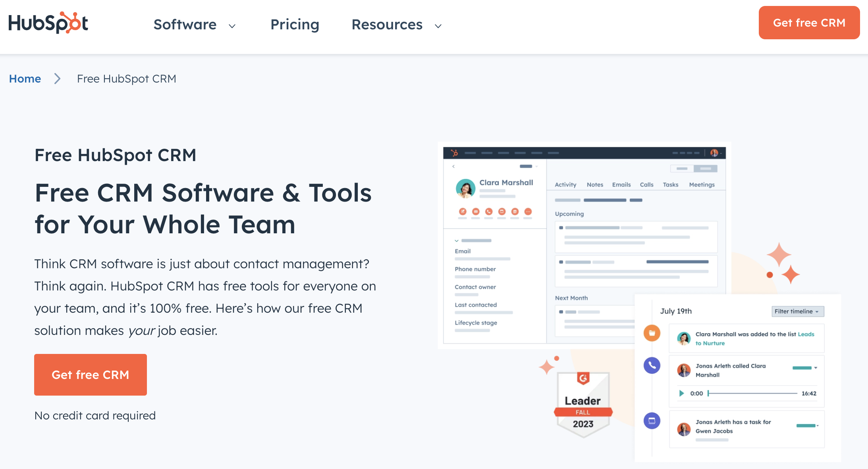868x469 pixels.
Task: Click the hero Get free CRM button
Action: [x=91, y=375]
